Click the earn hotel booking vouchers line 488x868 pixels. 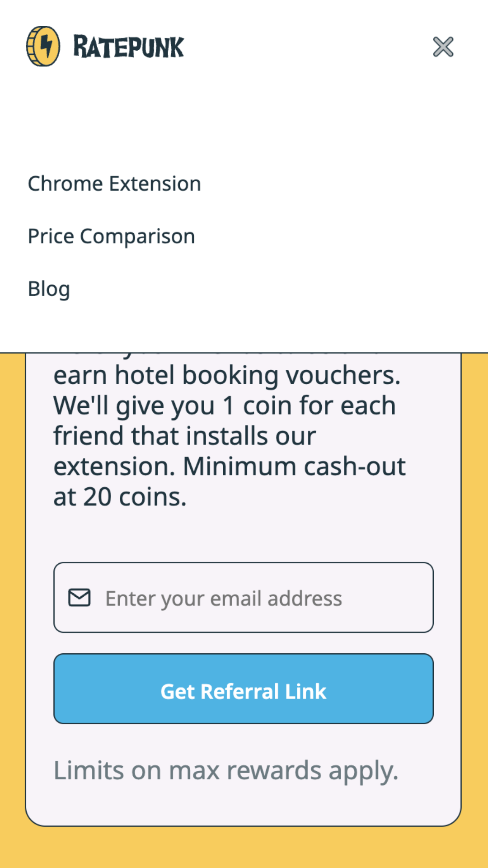(227, 375)
